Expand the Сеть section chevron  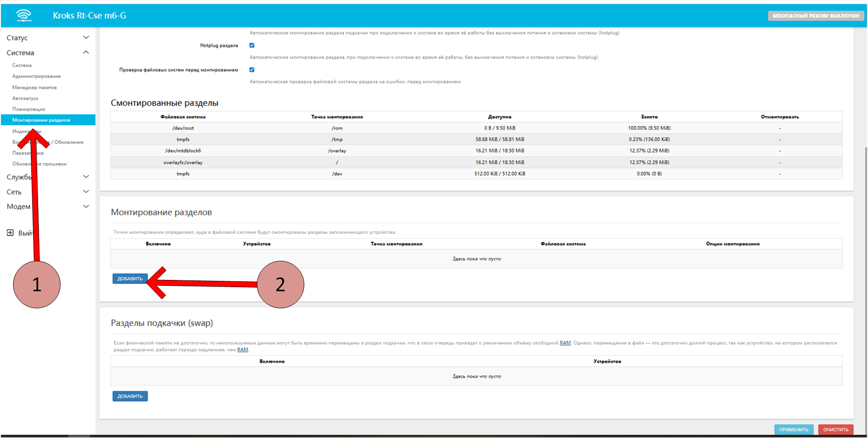[86, 192]
